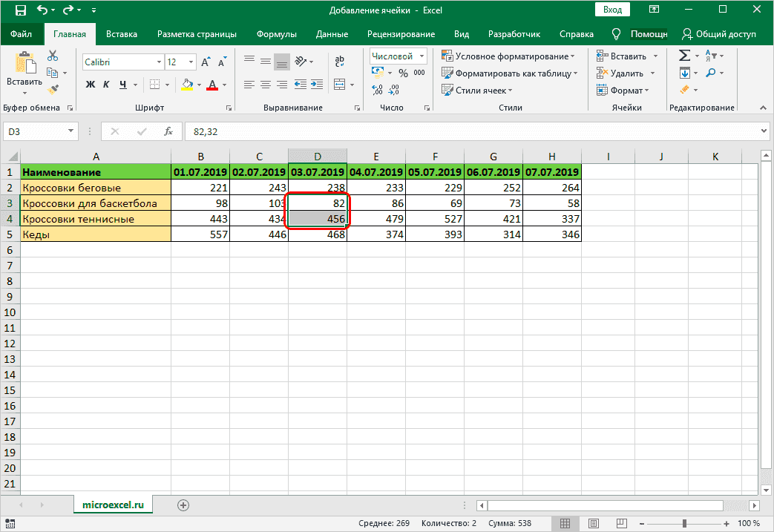The image size is (774, 532).
Task: Click the Cut scissors icon
Action: 53,56
